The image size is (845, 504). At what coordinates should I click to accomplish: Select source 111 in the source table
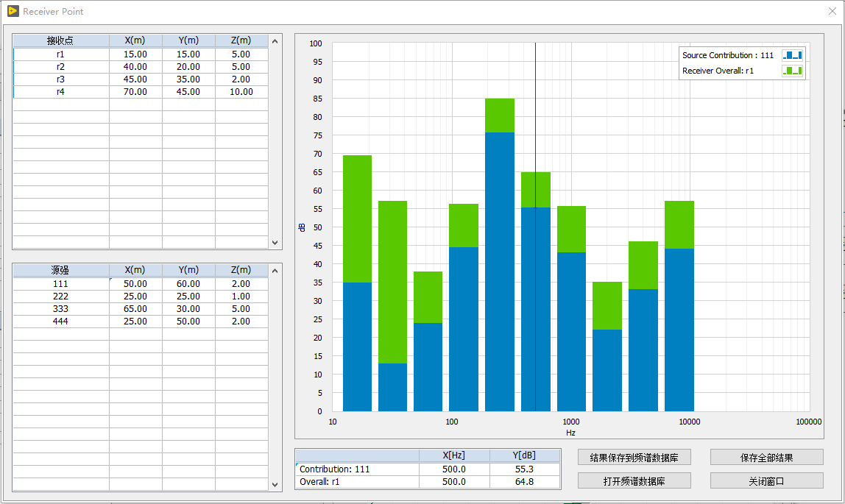pos(60,284)
